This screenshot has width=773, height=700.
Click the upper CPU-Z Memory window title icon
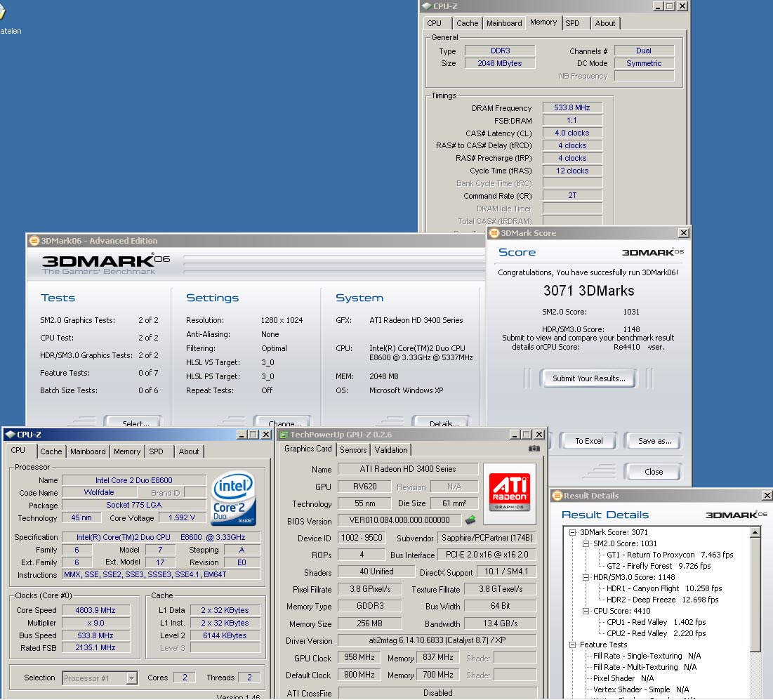(x=427, y=6)
